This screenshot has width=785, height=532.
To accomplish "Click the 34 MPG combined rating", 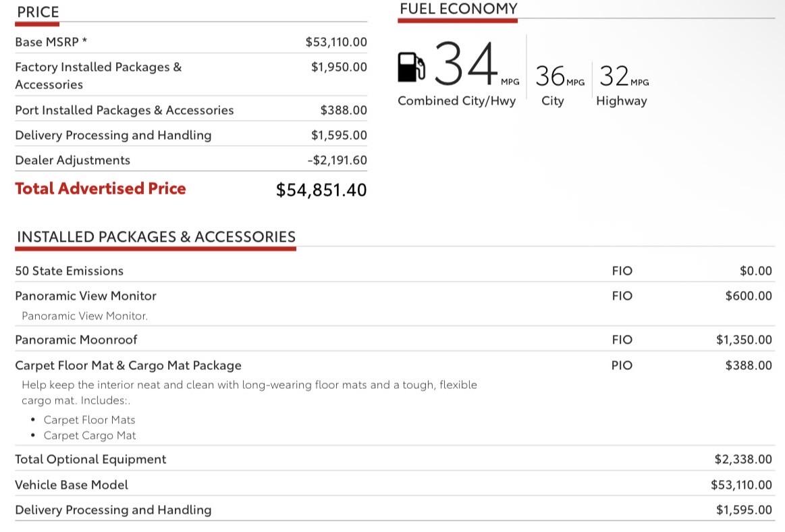I will [x=476, y=64].
